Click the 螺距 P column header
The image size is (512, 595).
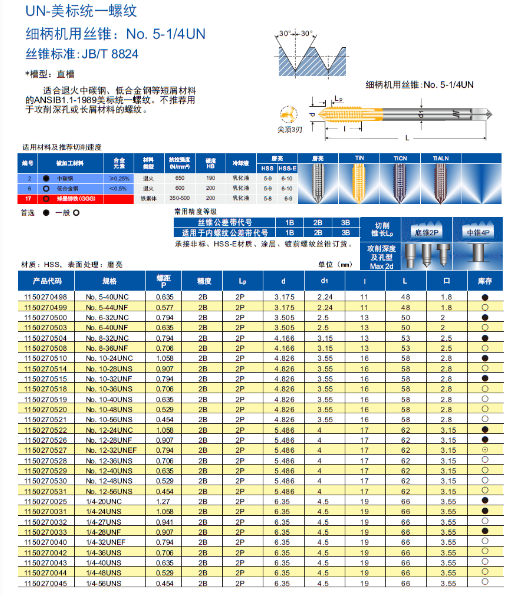point(164,281)
